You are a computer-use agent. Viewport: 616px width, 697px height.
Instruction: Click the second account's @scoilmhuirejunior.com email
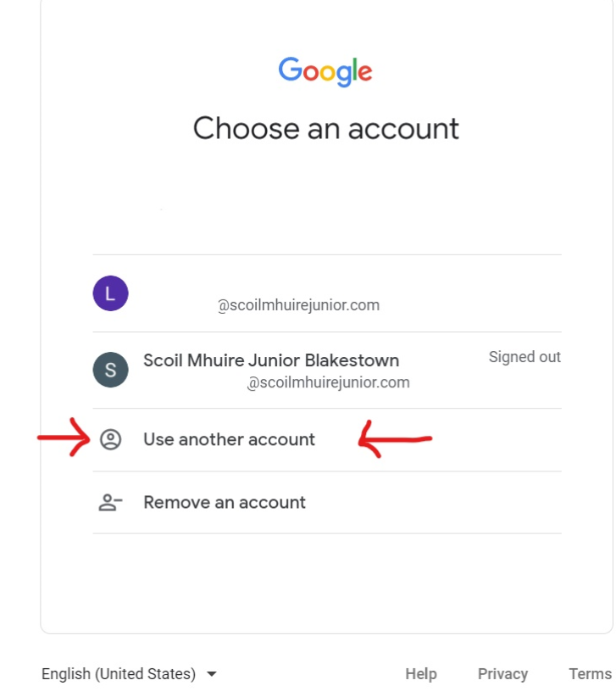(x=328, y=382)
